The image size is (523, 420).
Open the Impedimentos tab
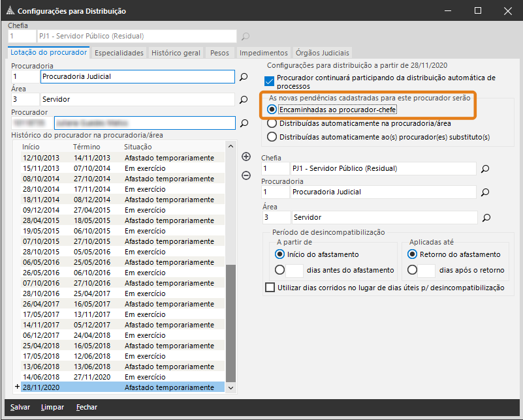263,53
